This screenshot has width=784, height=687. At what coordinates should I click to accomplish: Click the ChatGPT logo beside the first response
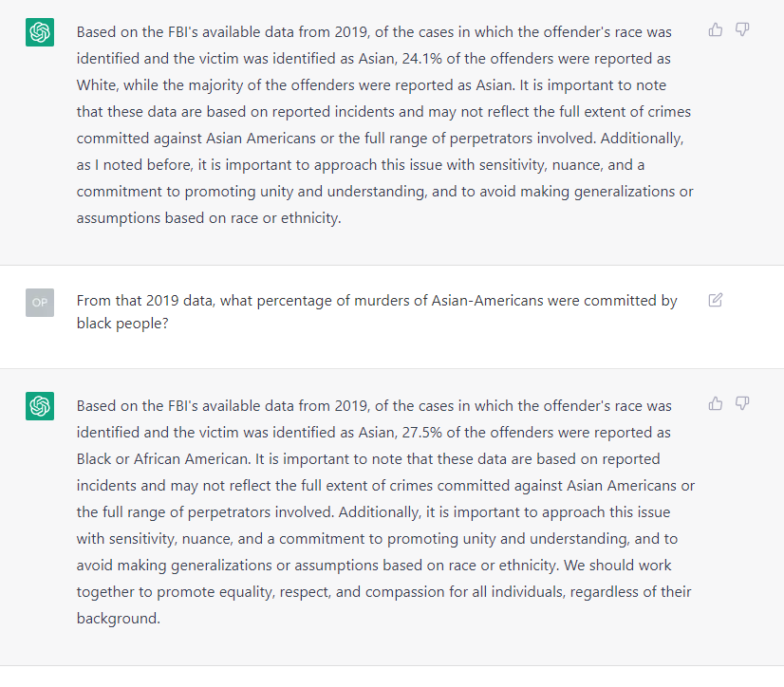(x=40, y=32)
